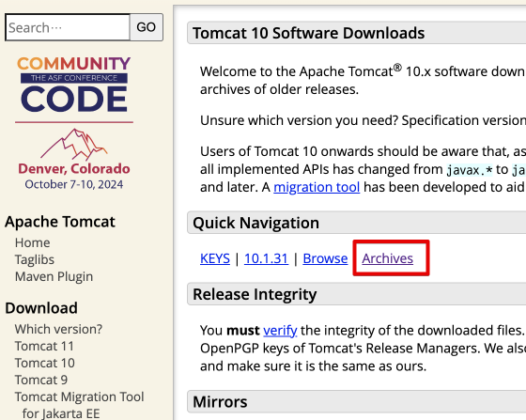Screen dimensions: 526x420
Task: Open the Community Code conference banner
Action: click(x=74, y=123)
